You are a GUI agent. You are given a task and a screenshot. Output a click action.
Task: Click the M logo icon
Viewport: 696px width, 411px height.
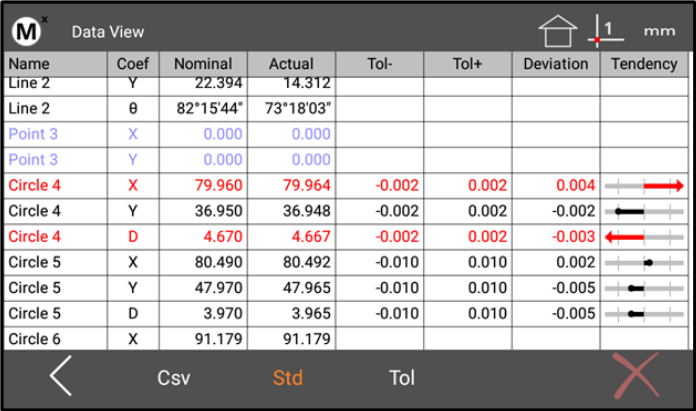(x=28, y=32)
